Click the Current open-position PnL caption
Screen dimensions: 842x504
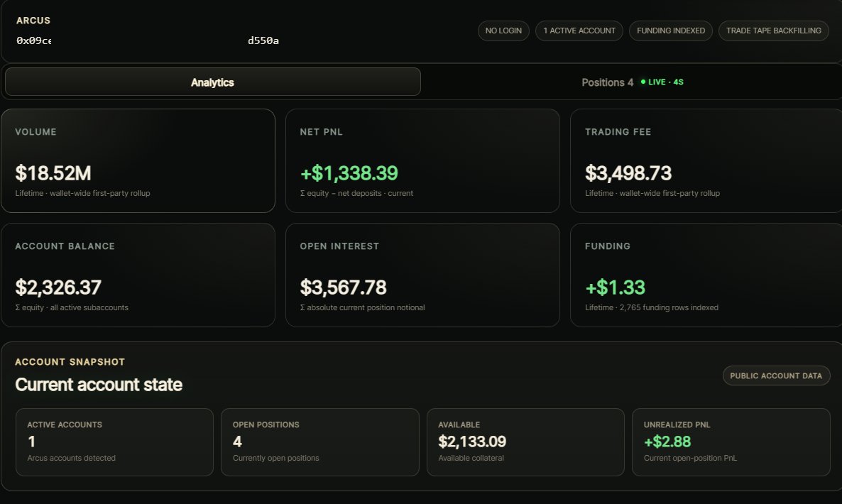click(690, 458)
